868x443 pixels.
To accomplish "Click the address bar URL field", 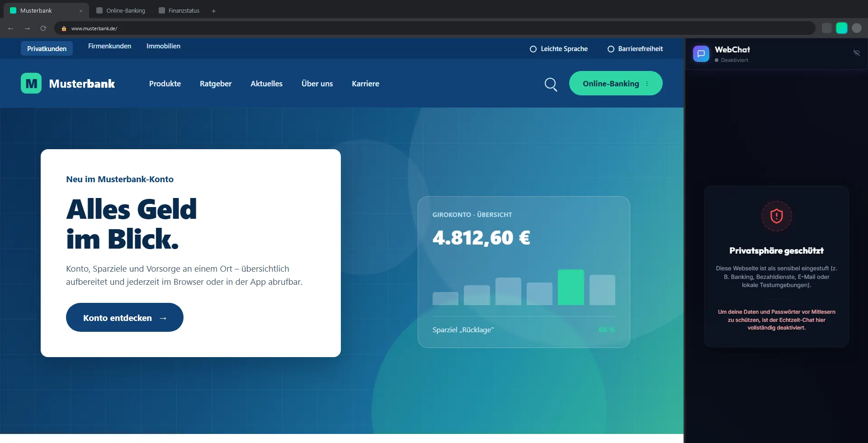I will click(434, 28).
